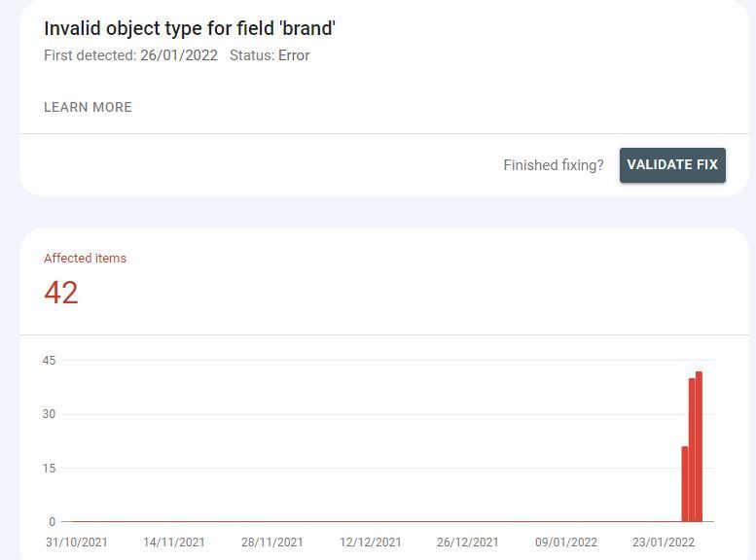Click the middle red chart bar

click(x=692, y=450)
